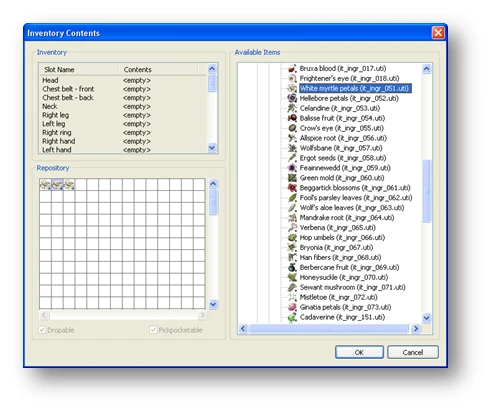
Task: Select Mandrake root (it_ingr_064.uti) text
Action: 347,218
